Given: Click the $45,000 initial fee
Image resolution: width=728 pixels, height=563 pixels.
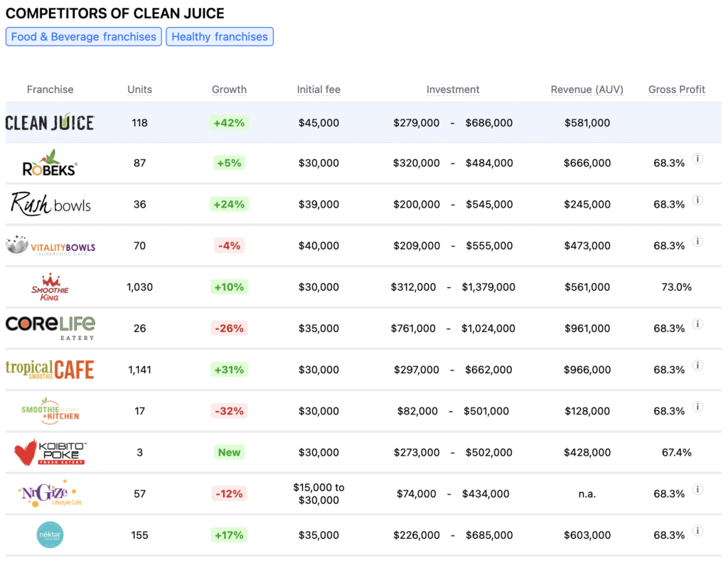Looking at the screenshot, I should pos(318,122).
